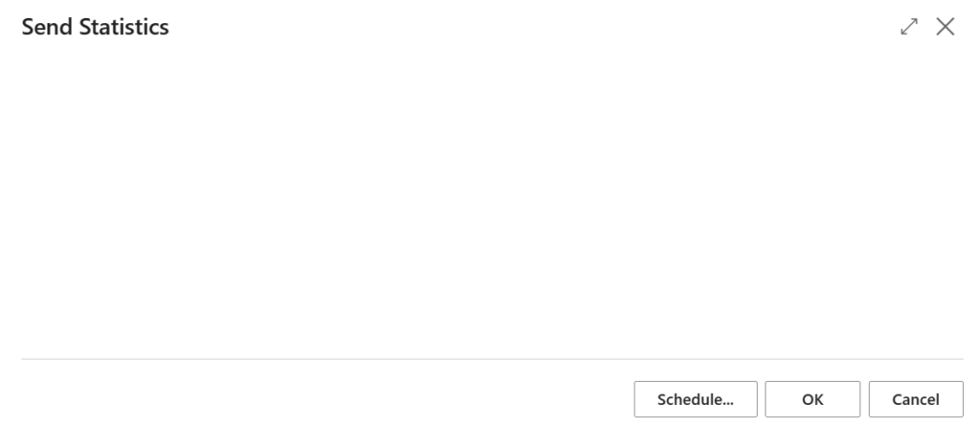The height and width of the screenshot is (428, 980).
Task: Click the double-headed arrow icon beside X
Action: (909, 26)
